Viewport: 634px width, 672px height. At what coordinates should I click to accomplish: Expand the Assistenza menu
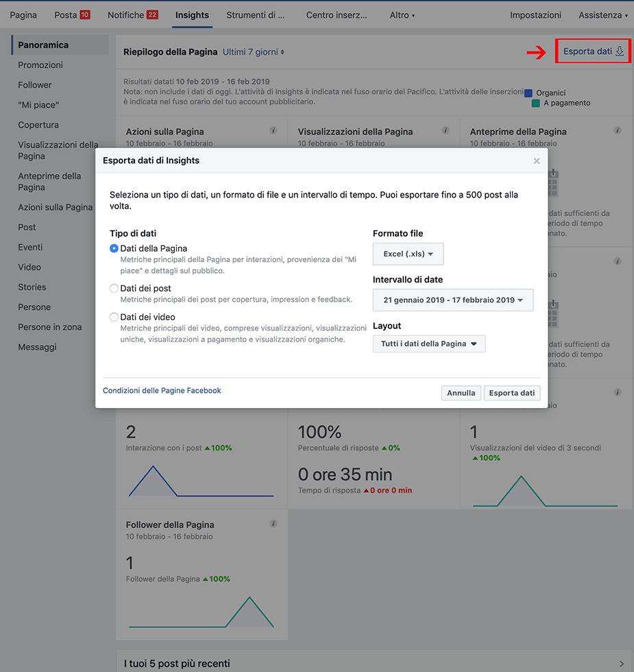603,15
